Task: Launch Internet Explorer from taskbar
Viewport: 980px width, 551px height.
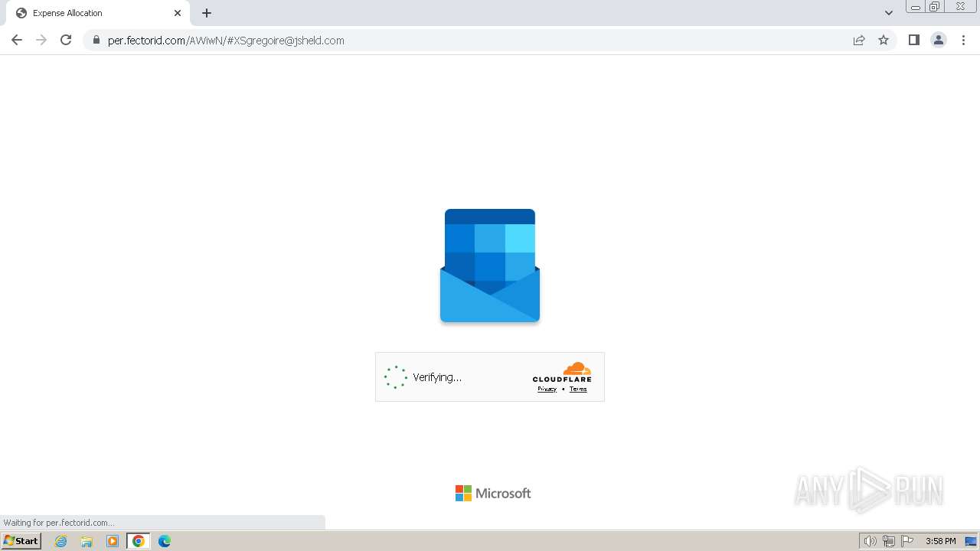Action: (x=61, y=541)
